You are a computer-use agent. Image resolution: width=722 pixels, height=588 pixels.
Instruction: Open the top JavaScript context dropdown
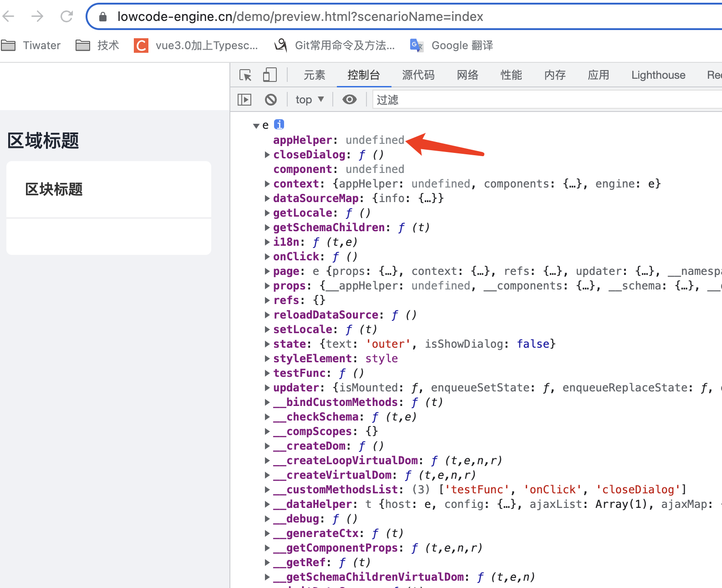(310, 100)
